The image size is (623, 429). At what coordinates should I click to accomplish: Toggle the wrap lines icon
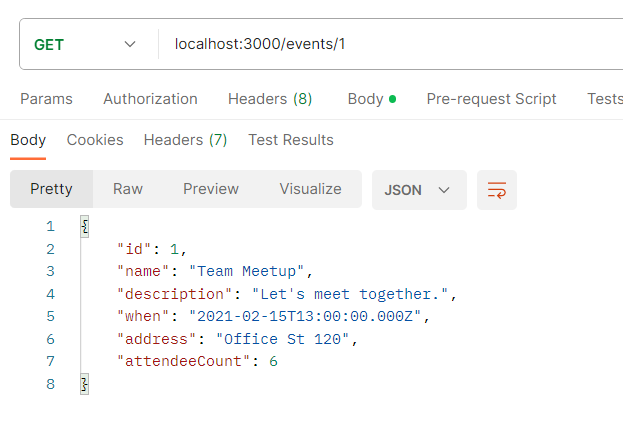point(496,189)
